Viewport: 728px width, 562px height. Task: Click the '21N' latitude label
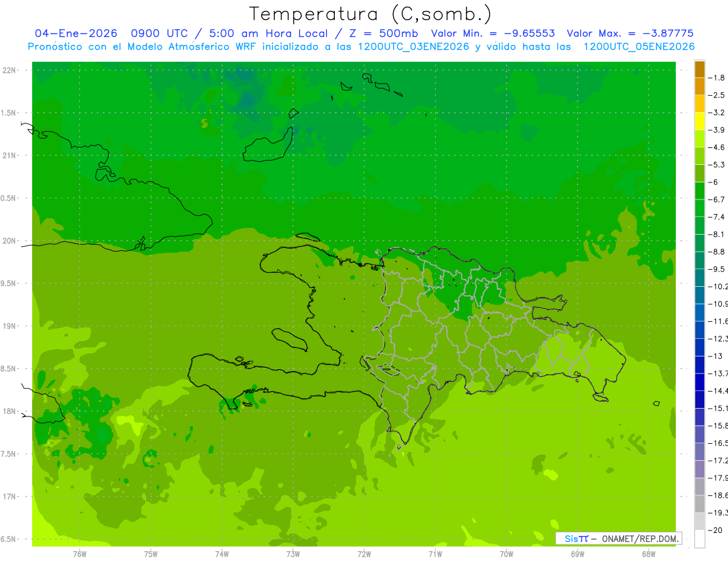pos(9,156)
